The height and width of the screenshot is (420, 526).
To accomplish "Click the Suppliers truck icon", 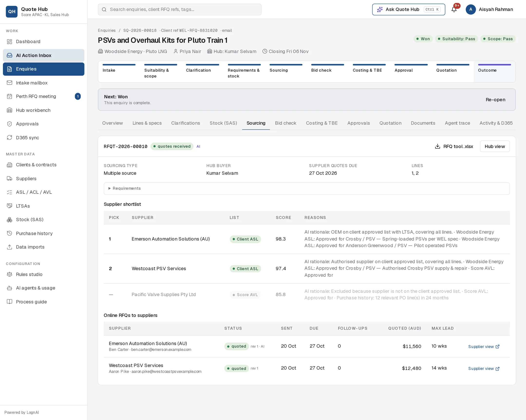I will 9,178.
